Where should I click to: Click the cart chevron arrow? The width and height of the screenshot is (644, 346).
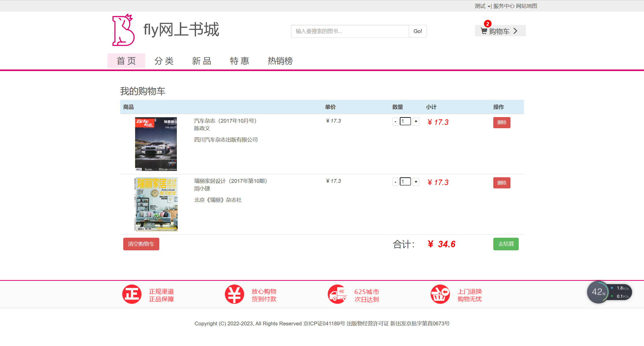click(515, 31)
